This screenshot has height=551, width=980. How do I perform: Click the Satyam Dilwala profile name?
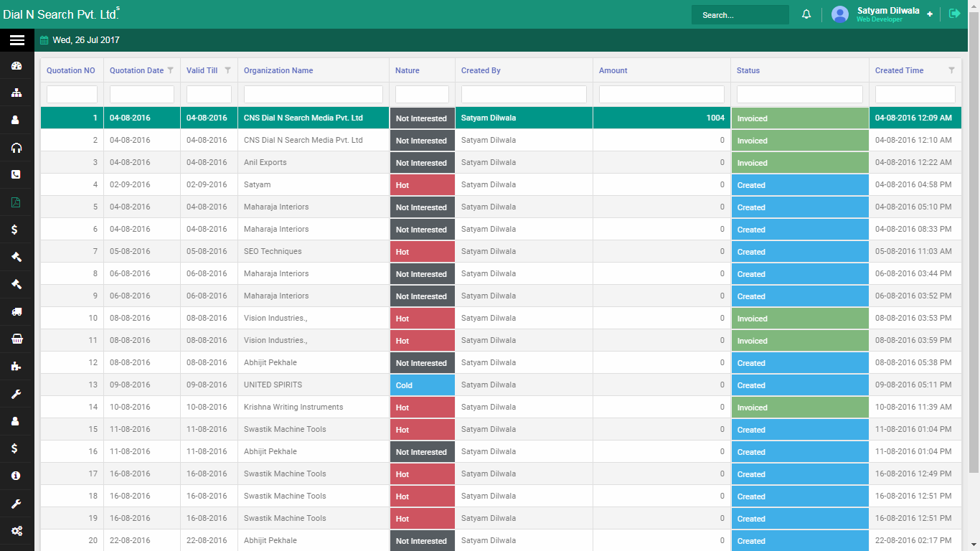click(888, 11)
